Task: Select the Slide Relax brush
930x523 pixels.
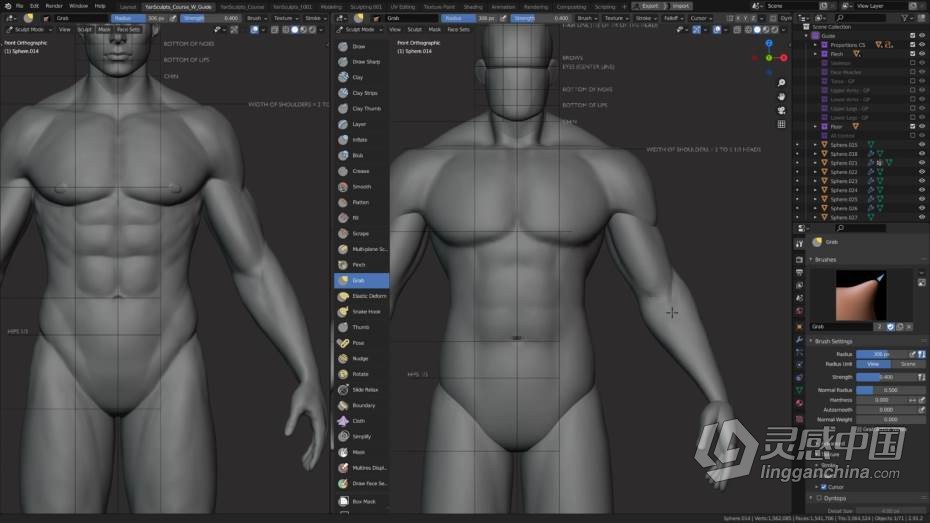Action: (361, 390)
